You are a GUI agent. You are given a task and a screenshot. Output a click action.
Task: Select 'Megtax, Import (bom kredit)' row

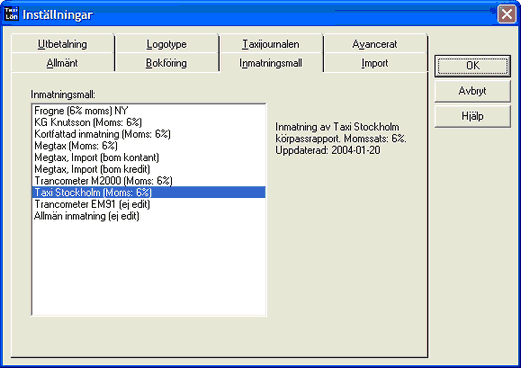coord(149,169)
